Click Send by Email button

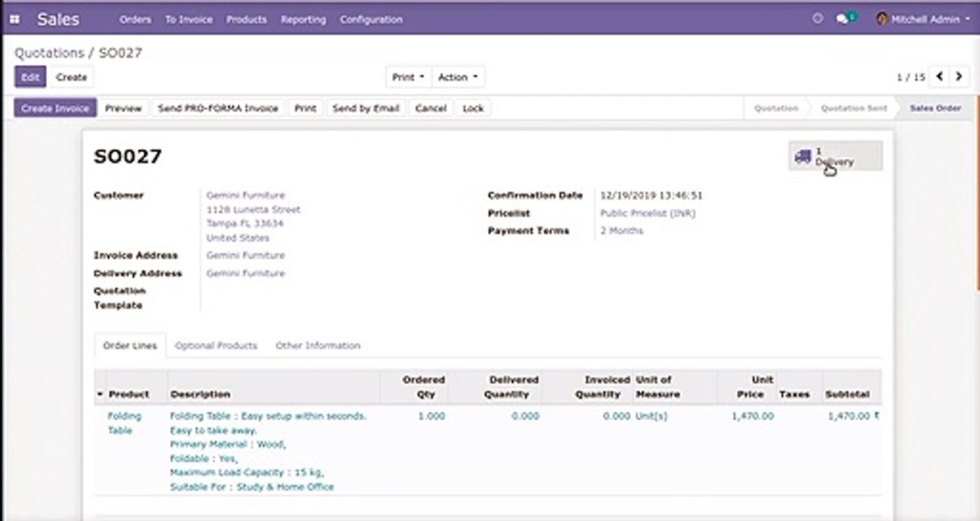click(366, 108)
